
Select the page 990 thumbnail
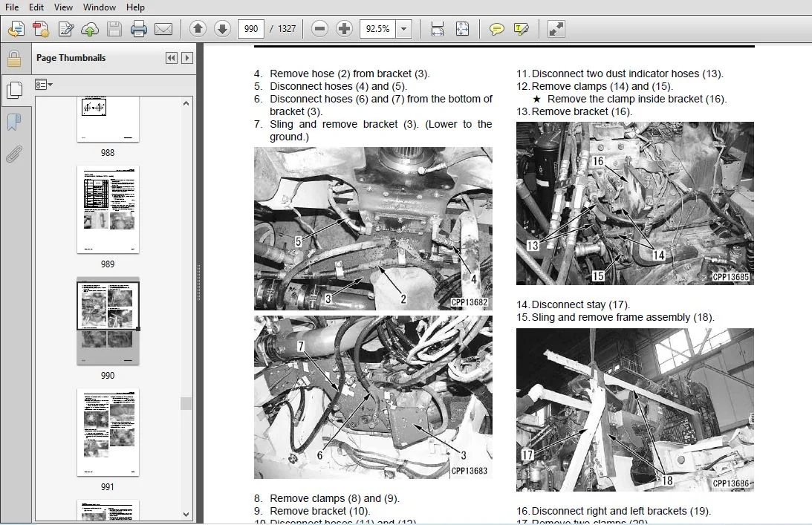click(108, 321)
